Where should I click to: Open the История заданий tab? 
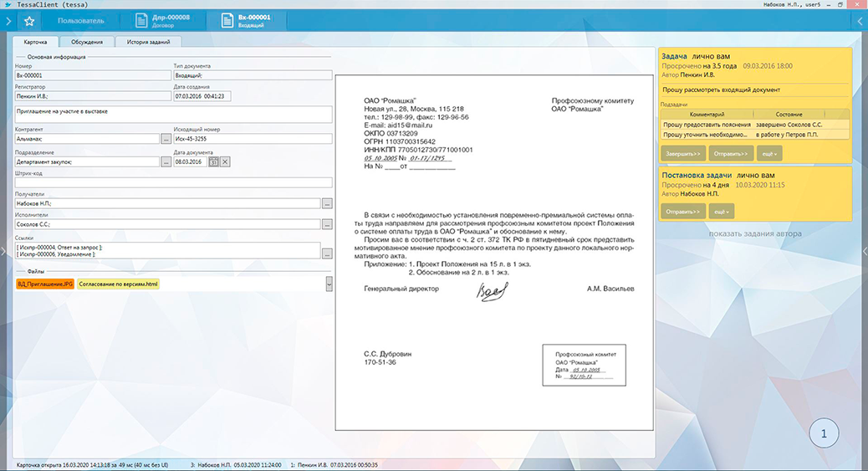tap(148, 42)
